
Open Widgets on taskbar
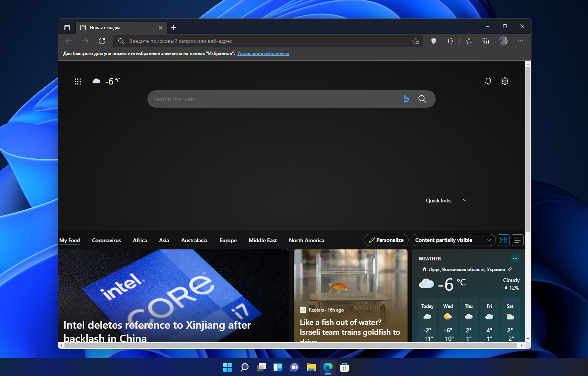click(278, 367)
